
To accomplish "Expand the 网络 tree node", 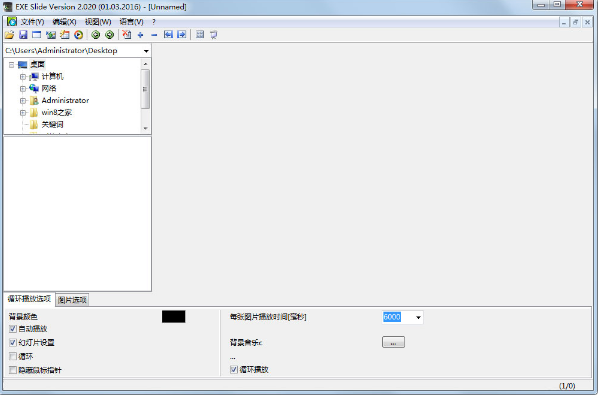I will [x=23, y=89].
